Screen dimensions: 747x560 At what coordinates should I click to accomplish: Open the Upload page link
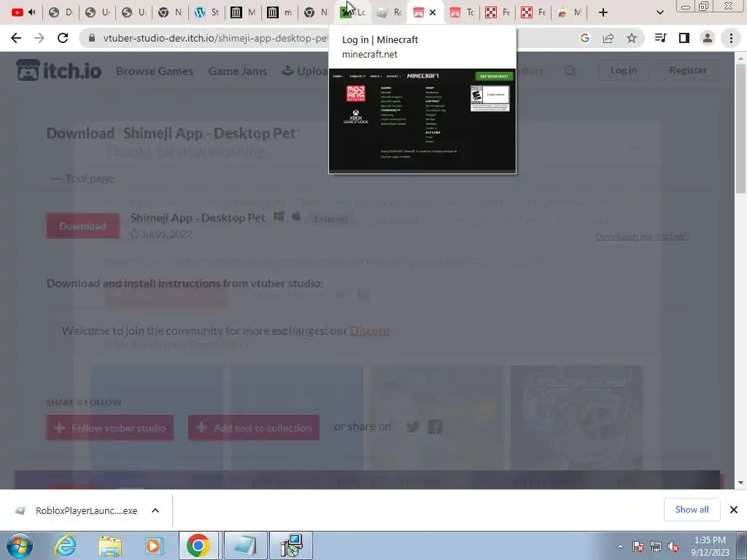(304, 71)
